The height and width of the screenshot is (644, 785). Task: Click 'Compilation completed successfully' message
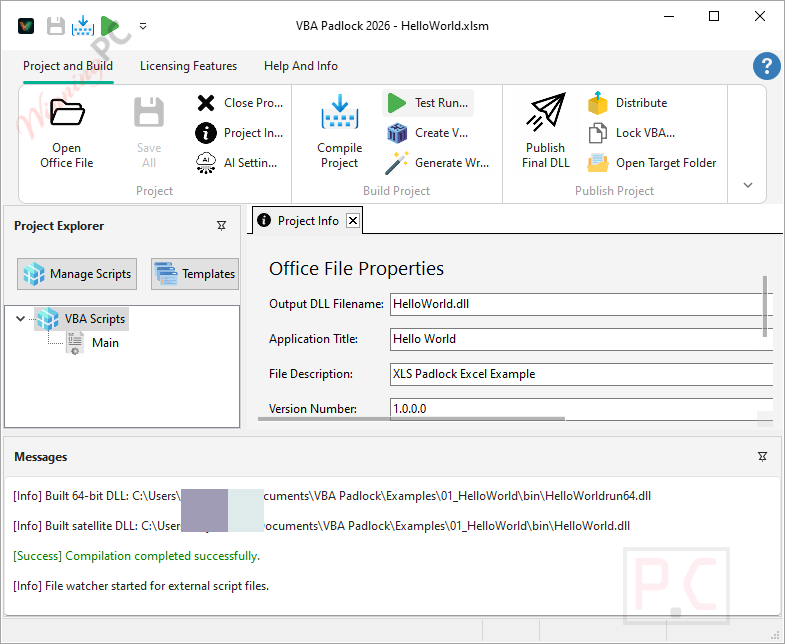[x=136, y=556]
